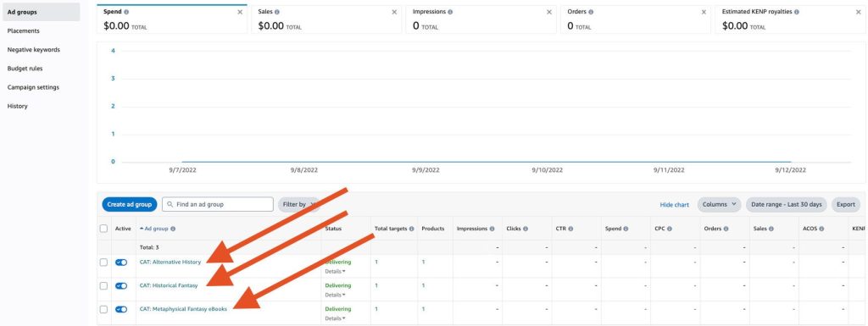Open the CAT: Alternative History ad group
This screenshot has width=868, height=326.
coord(170,262)
